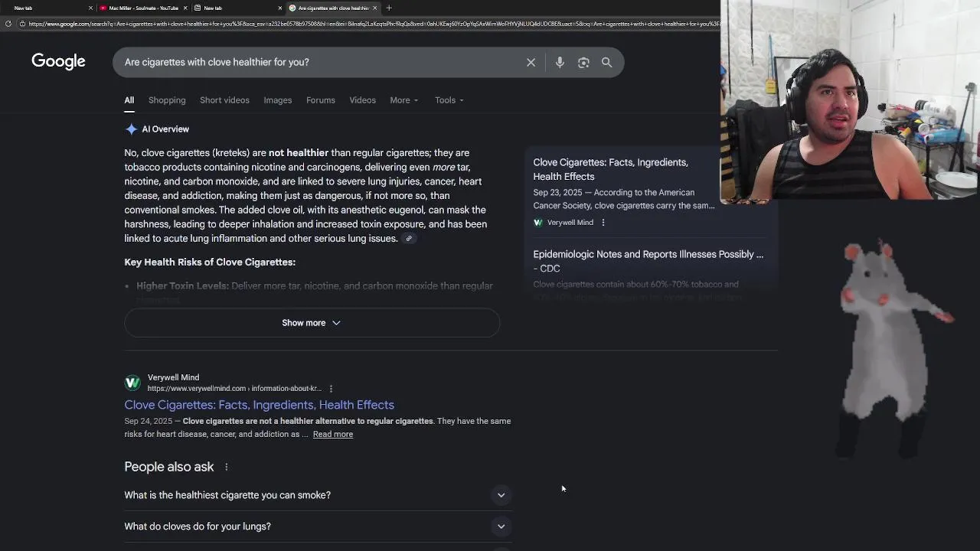Select the Short videos filter
Screen dimensions: 980x551
[224, 100]
